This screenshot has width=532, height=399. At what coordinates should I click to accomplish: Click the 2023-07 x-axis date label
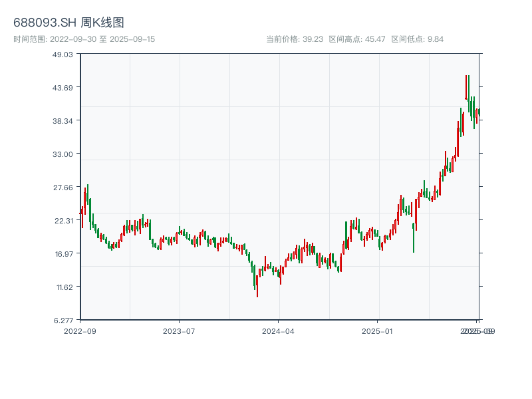[x=180, y=331]
